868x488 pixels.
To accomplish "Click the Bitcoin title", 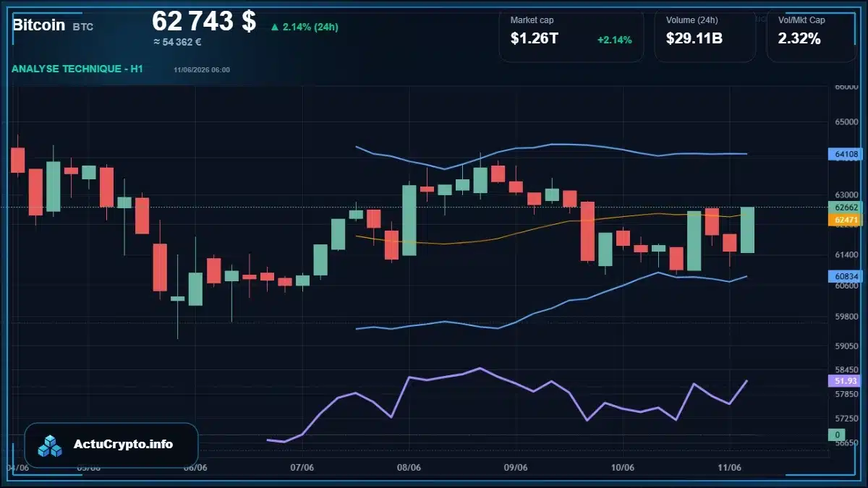I will [39, 25].
